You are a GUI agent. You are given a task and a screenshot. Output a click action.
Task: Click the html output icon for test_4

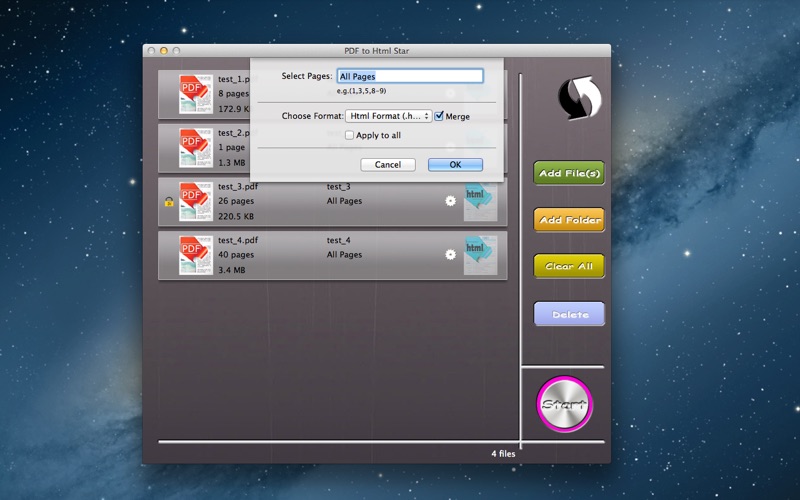pyautogui.click(x=479, y=255)
